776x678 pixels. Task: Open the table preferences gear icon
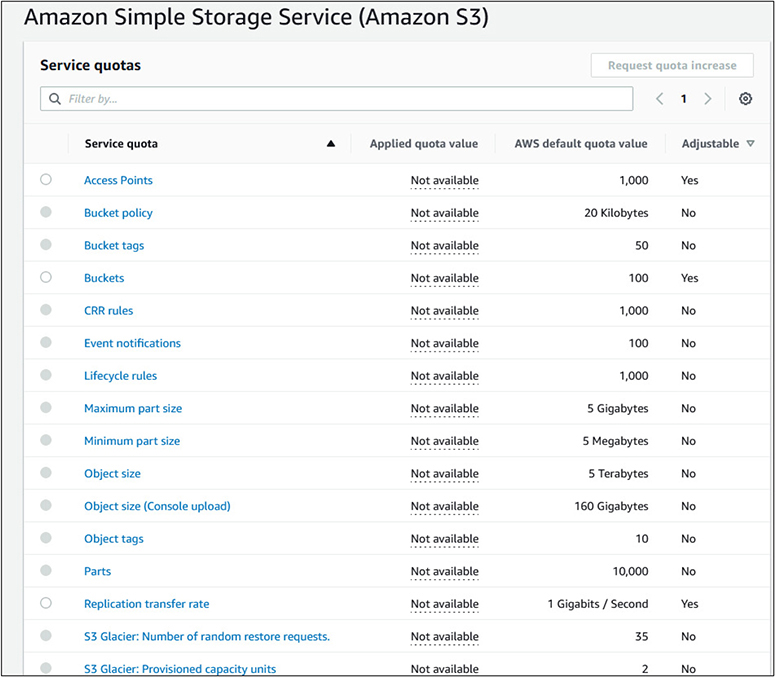[745, 99]
